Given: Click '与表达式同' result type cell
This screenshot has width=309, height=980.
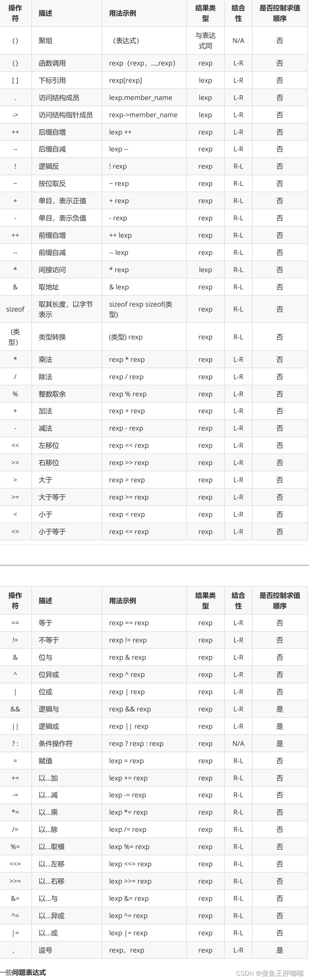Looking at the screenshot, I should point(205,41).
